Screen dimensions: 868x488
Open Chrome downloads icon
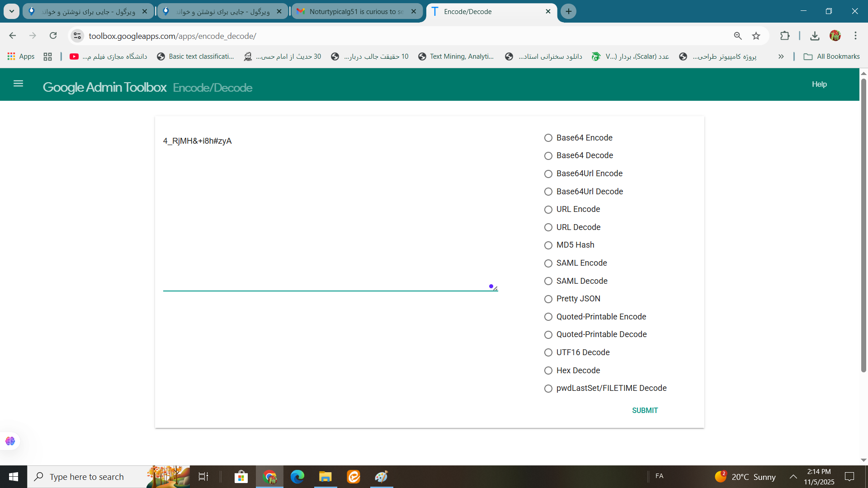[815, 36]
